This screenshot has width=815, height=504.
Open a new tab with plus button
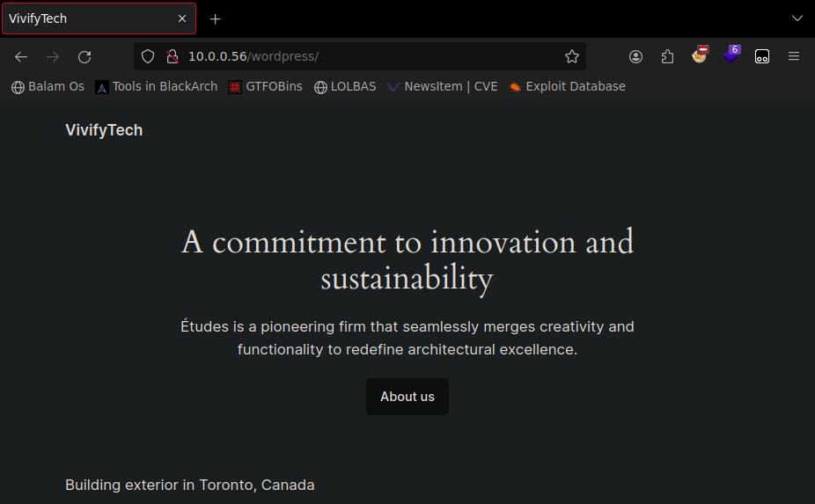[x=216, y=18]
